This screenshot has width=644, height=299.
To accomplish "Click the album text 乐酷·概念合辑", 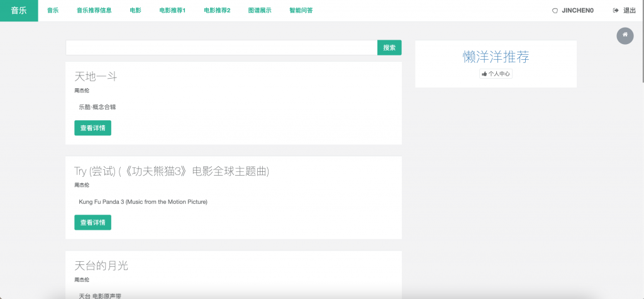I will pyautogui.click(x=97, y=108).
